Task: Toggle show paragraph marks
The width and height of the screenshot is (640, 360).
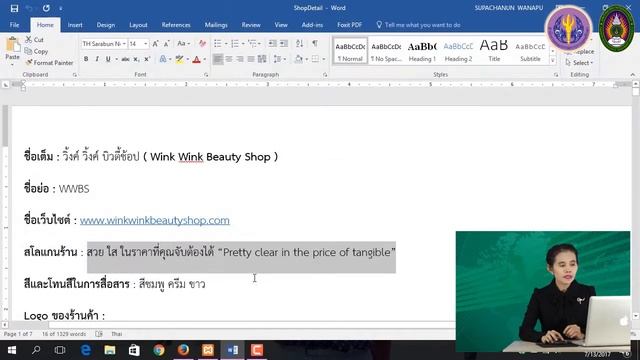Action: 315,43
